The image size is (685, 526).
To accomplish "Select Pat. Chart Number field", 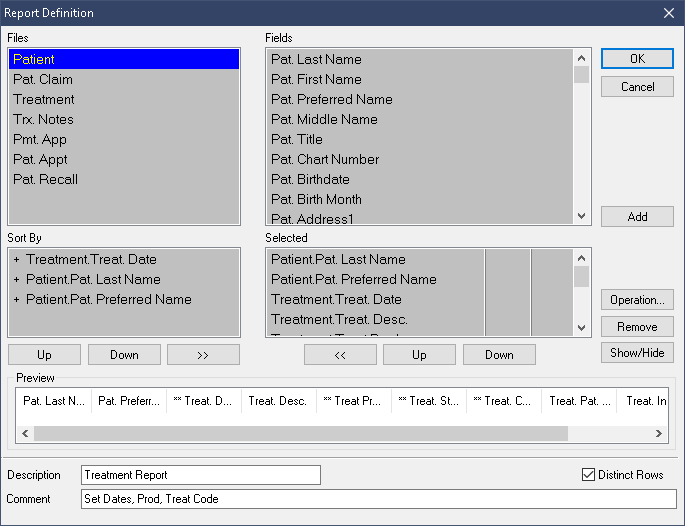I will (x=325, y=159).
